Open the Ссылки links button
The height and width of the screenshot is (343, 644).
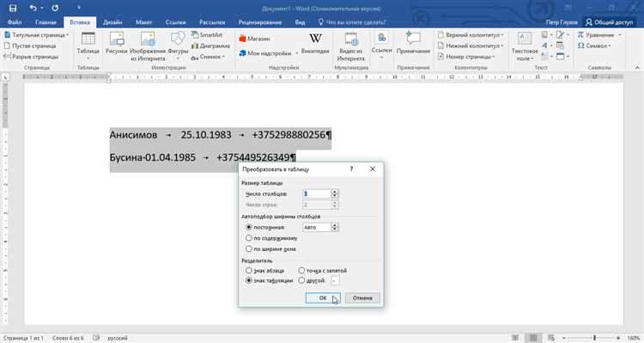(x=381, y=46)
